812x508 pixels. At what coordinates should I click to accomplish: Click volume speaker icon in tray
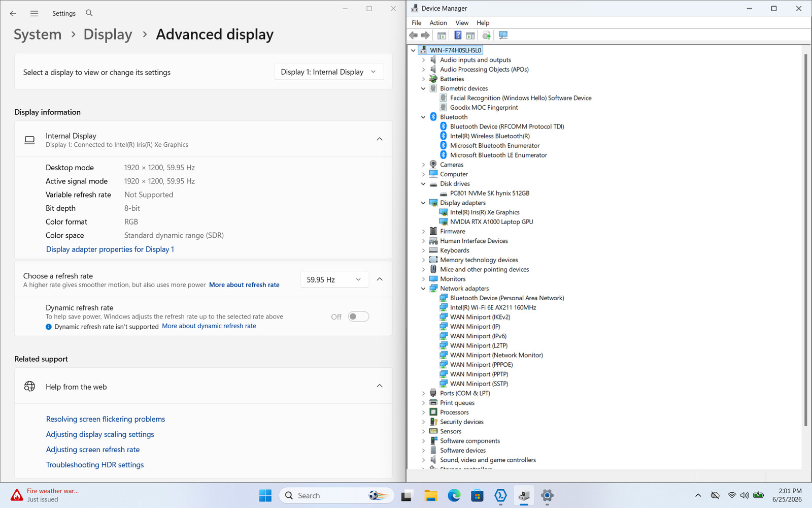tap(745, 495)
